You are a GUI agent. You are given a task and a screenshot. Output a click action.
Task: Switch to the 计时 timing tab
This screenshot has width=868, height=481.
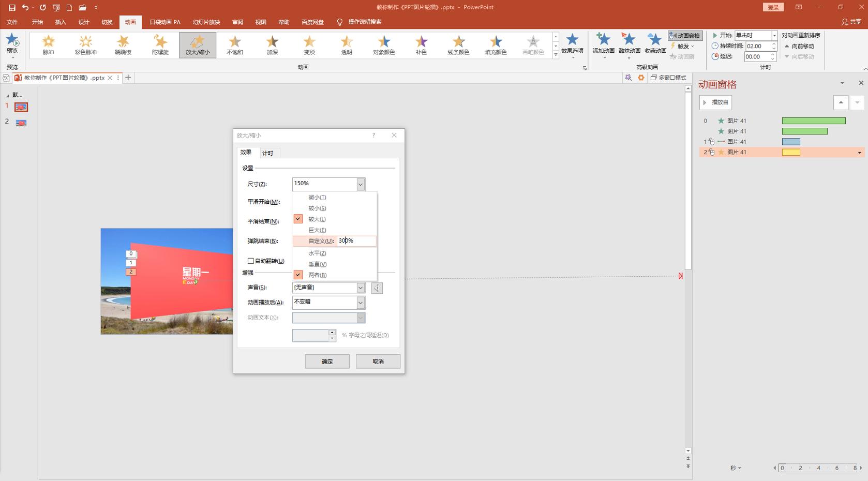pyautogui.click(x=267, y=153)
